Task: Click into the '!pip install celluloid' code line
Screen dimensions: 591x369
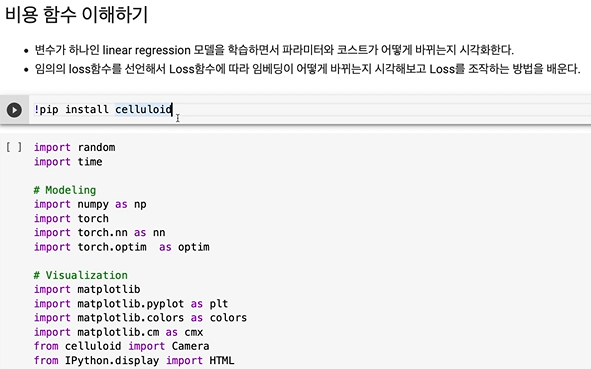Action: [x=103, y=110]
